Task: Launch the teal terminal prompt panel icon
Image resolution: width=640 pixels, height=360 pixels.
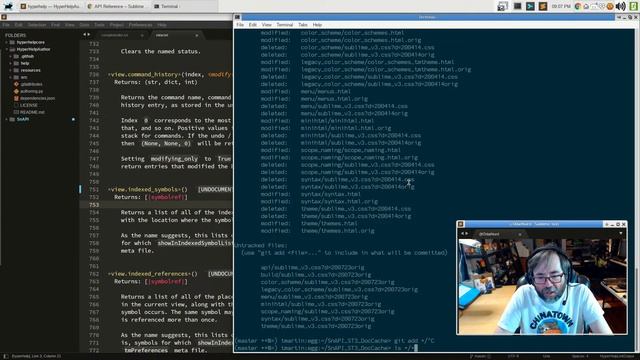Action: (530, 6)
